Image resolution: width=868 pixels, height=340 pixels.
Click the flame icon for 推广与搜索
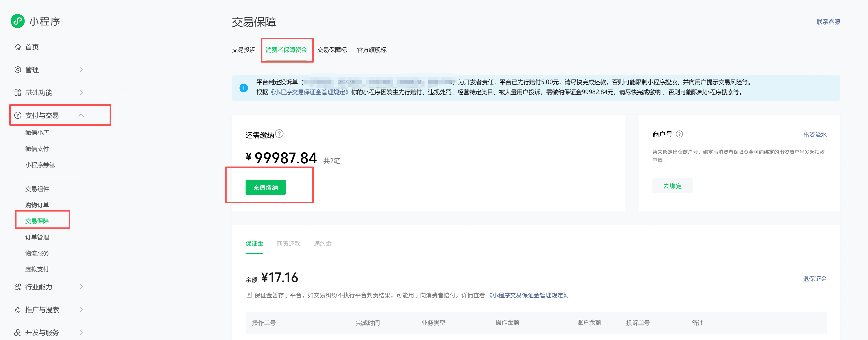17,310
